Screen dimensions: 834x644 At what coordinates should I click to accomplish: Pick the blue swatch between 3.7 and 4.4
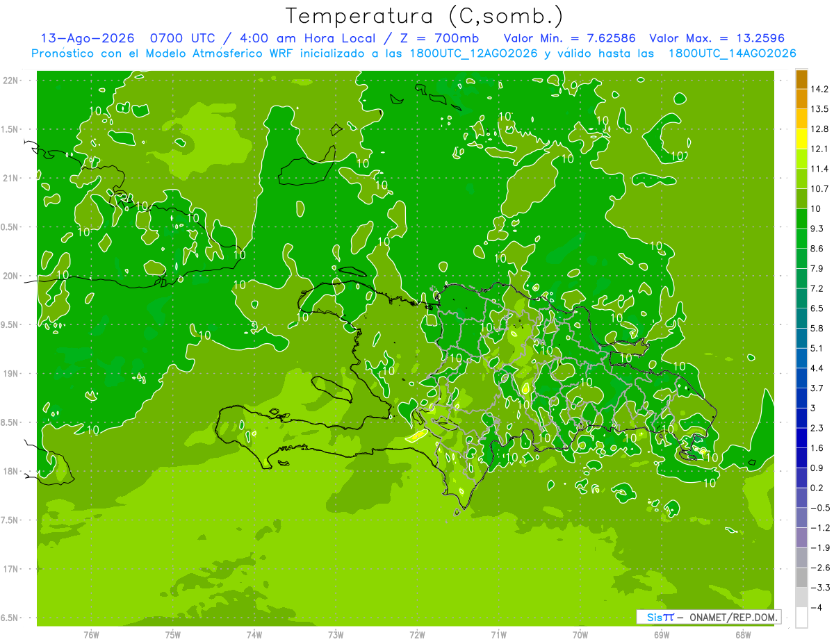point(801,379)
